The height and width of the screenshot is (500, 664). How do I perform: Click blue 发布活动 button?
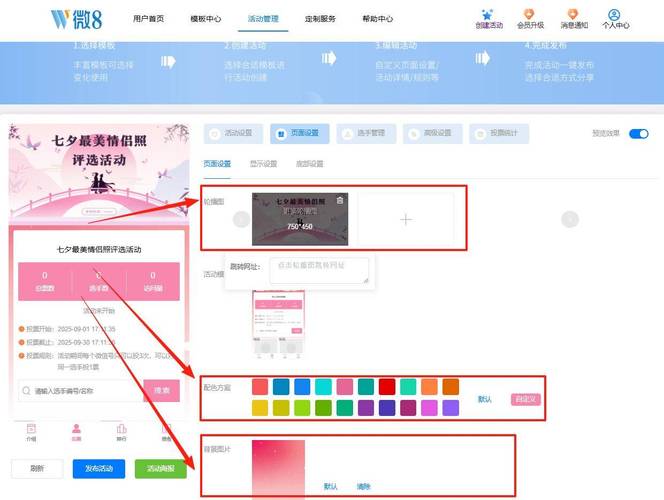99,468
